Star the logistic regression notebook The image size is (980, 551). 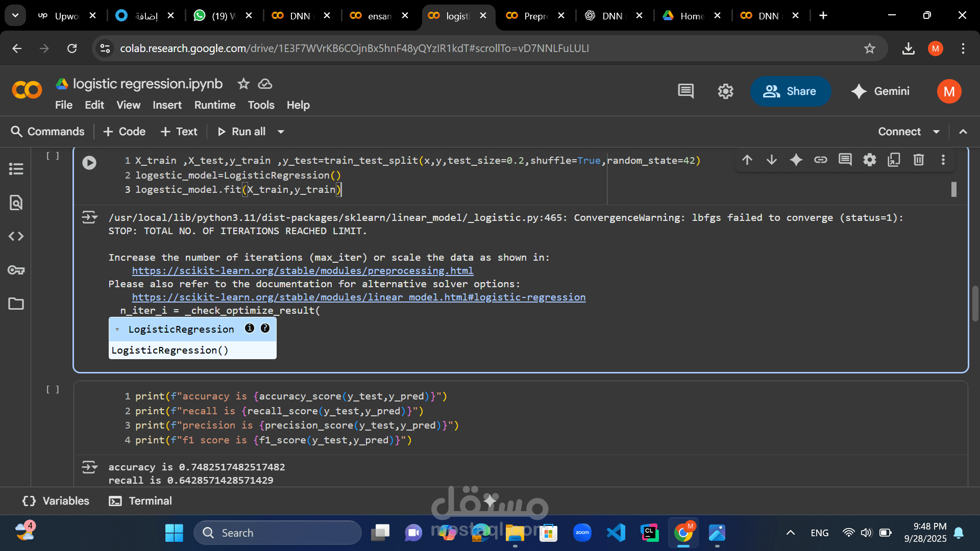coord(243,84)
